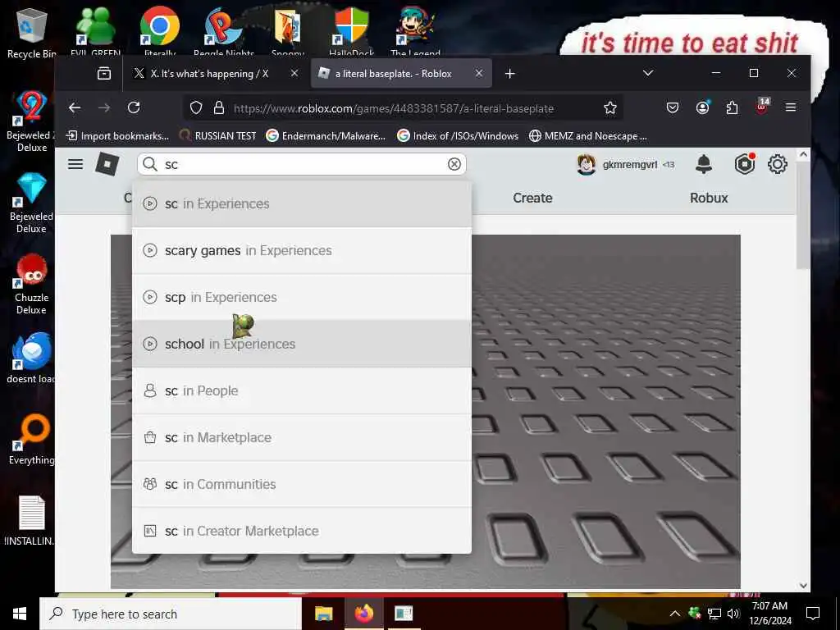This screenshot has width=840, height=630.
Task: Bookmark this page with the star
Action: 609,108
